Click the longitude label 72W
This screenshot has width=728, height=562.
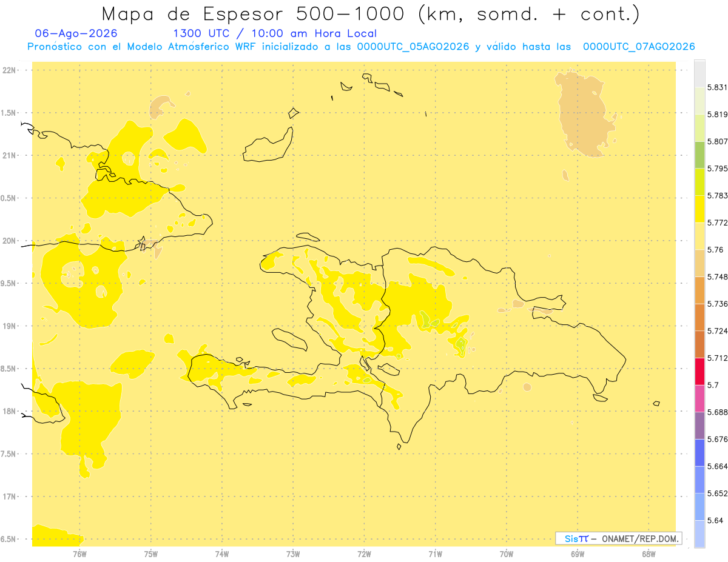(x=364, y=554)
